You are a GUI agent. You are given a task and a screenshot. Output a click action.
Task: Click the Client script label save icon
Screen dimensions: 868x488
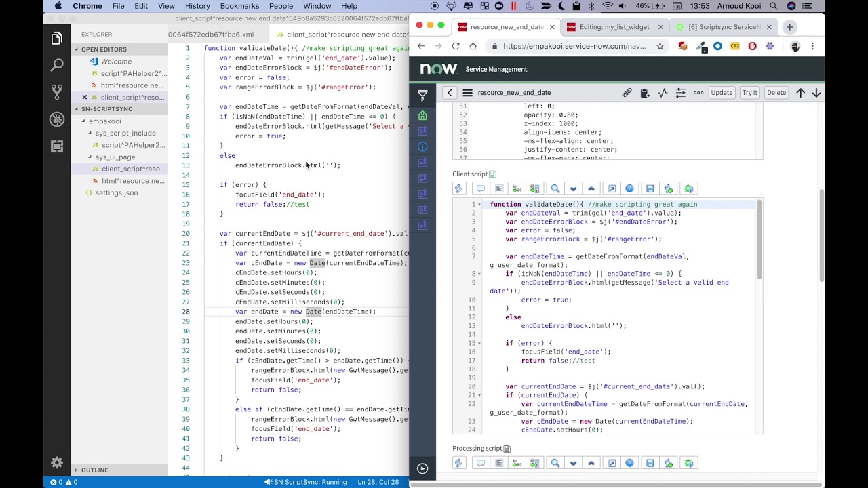[493, 174]
